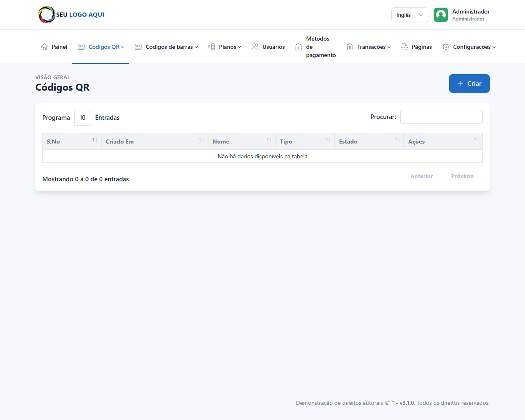Click the Próximo pagination button
This screenshot has width=525, height=420.
pyautogui.click(x=462, y=176)
